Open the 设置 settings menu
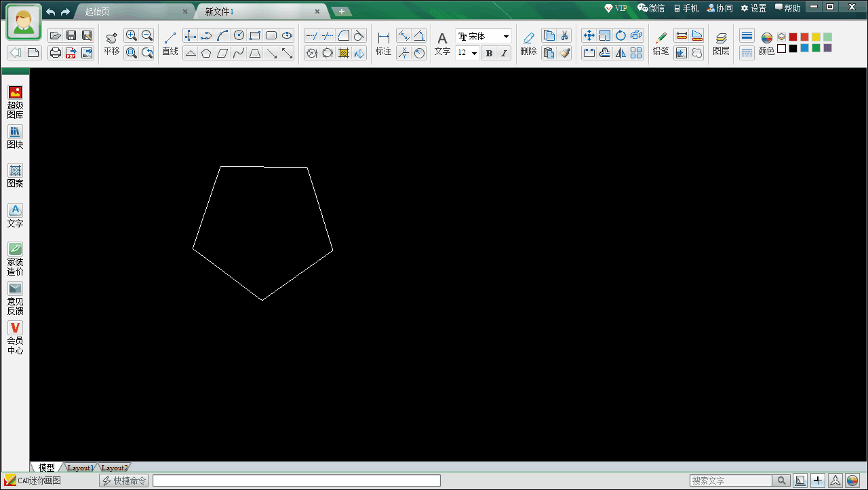 [753, 8]
